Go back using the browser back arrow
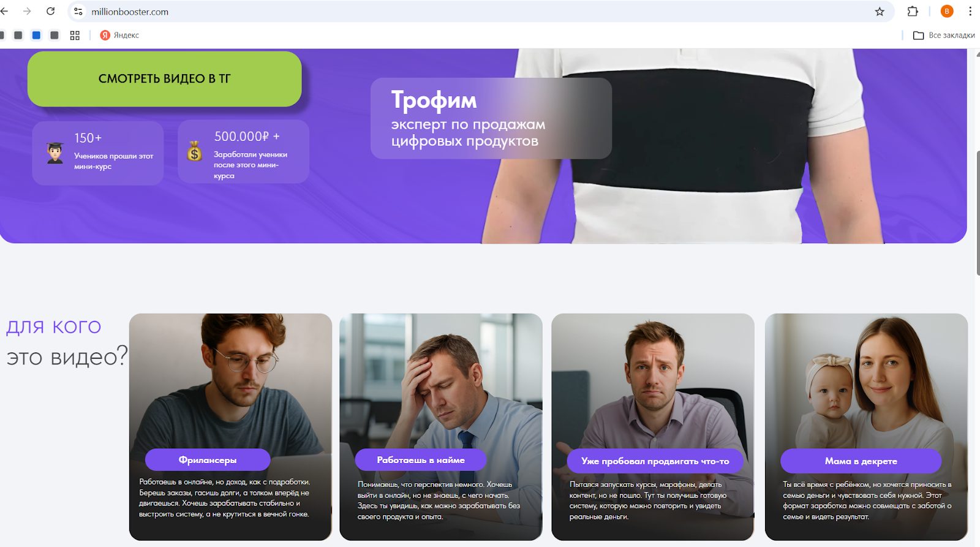This screenshot has height=547, width=980. point(4,11)
